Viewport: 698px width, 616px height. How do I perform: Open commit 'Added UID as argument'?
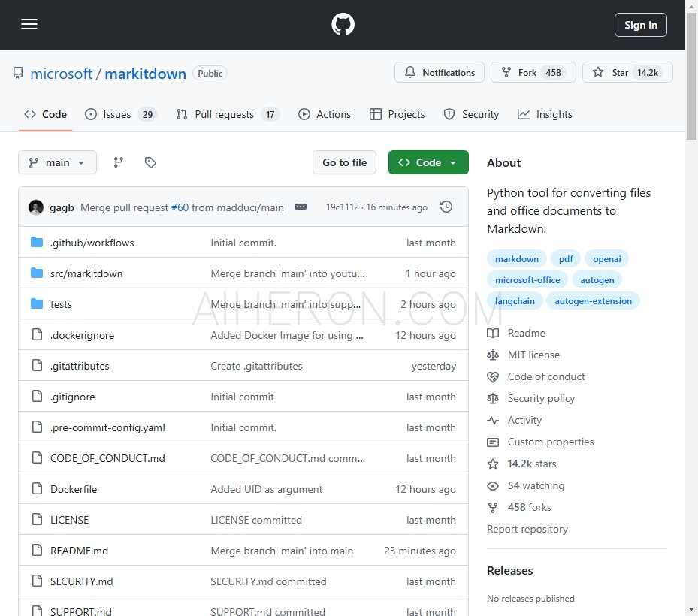(x=266, y=489)
